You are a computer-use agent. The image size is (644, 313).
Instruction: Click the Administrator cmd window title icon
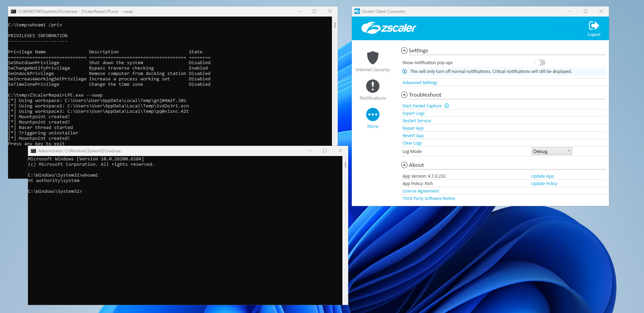(x=33, y=151)
